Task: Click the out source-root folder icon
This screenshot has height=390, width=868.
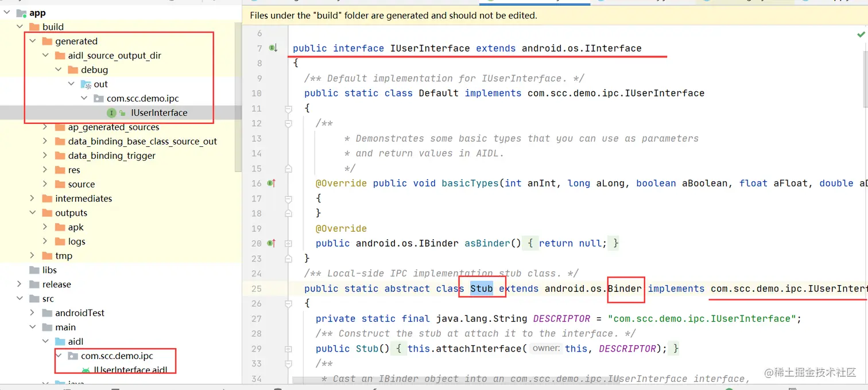Action: (x=86, y=84)
